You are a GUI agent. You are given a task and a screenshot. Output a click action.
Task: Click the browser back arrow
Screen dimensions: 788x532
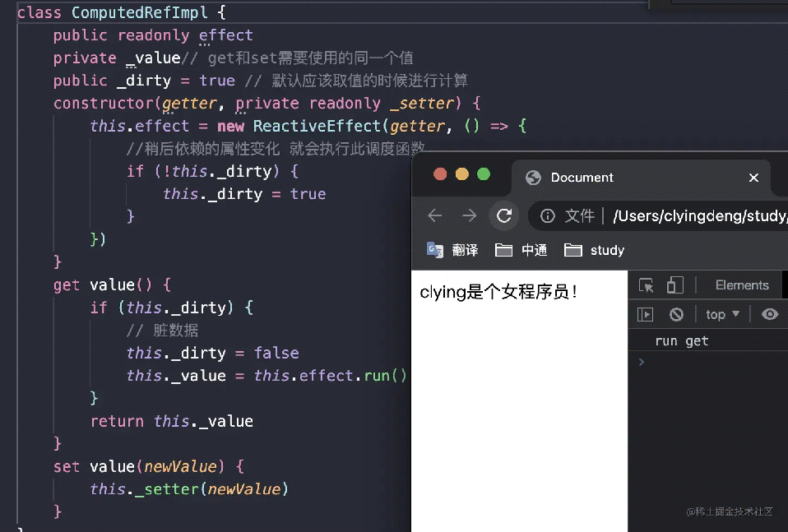click(x=435, y=215)
